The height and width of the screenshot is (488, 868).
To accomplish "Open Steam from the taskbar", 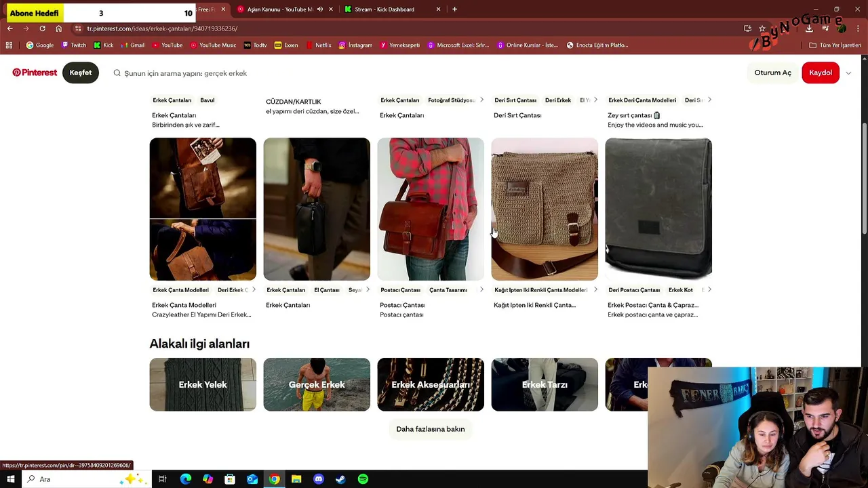I will [x=340, y=479].
